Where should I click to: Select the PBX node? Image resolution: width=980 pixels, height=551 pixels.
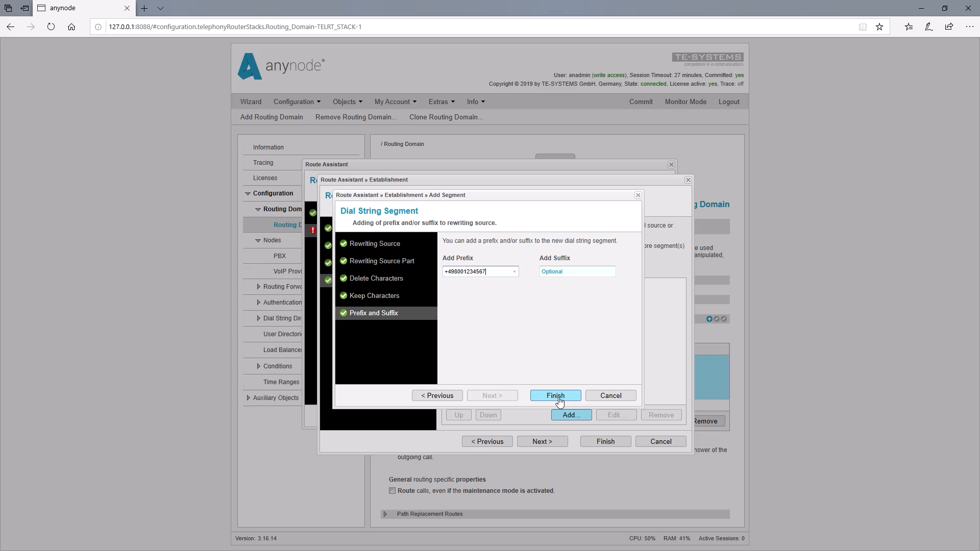click(x=280, y=256)
